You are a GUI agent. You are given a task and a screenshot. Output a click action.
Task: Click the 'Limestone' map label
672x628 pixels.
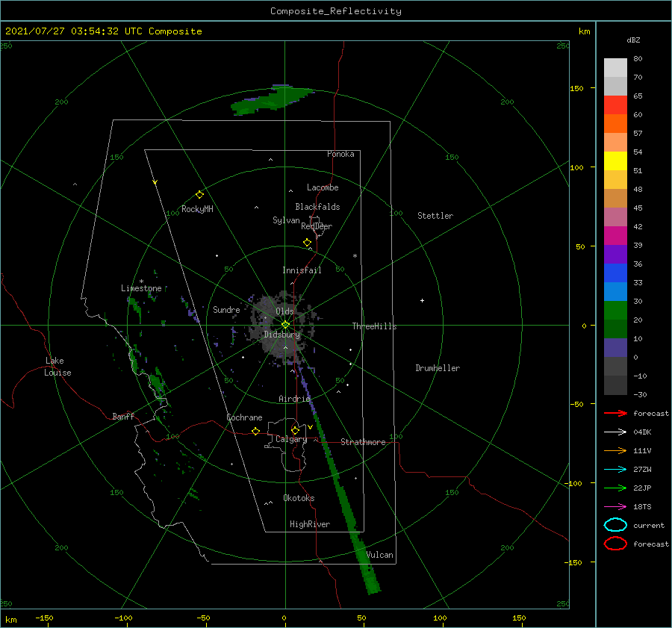(141, 288)
